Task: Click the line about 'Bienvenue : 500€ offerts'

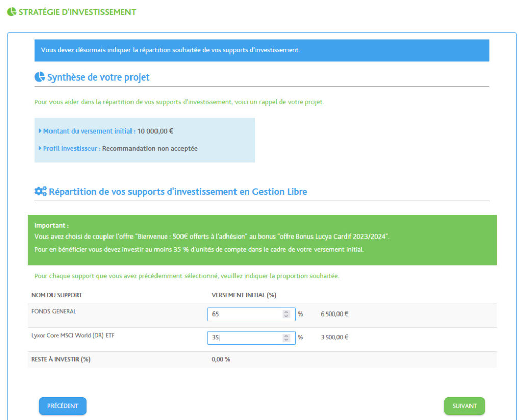Action: point(212,237)
